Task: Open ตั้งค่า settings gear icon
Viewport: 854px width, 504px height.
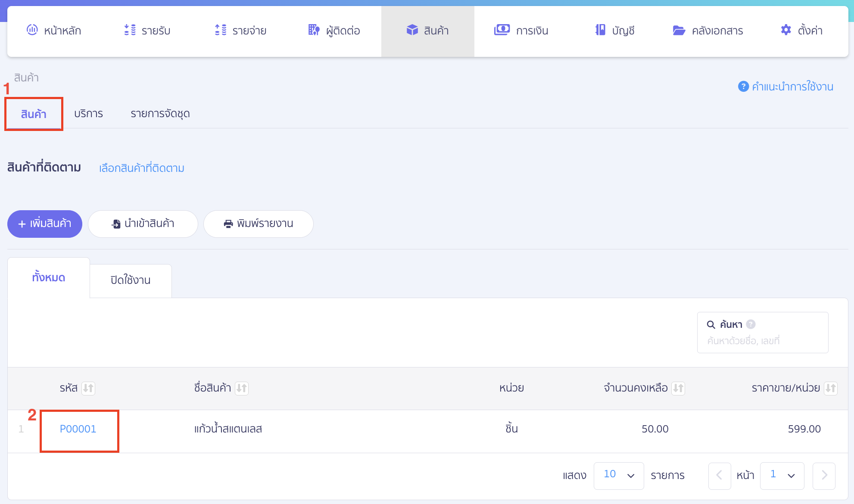Action: tap(786, 30)
